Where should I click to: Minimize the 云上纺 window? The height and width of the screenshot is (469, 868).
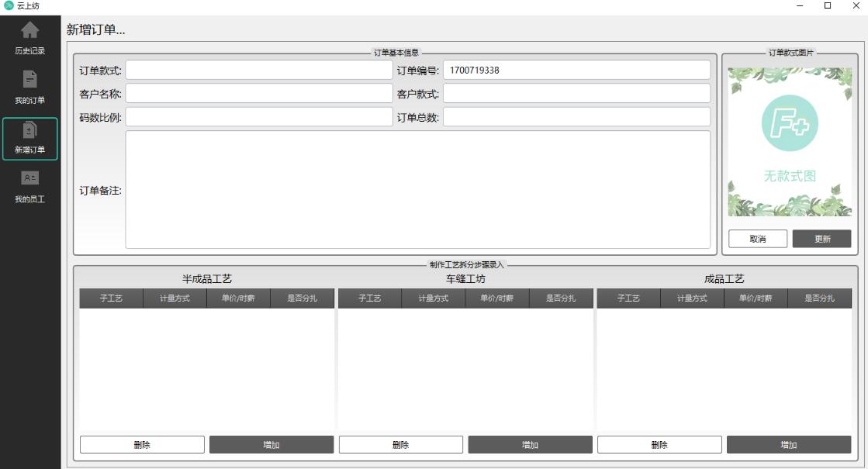click(x=800, y=5)
